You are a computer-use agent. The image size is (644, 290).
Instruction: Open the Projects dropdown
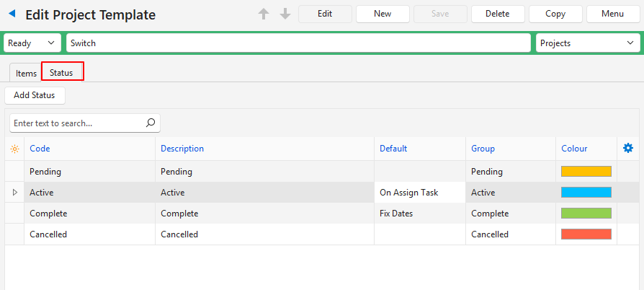point(587,43)
